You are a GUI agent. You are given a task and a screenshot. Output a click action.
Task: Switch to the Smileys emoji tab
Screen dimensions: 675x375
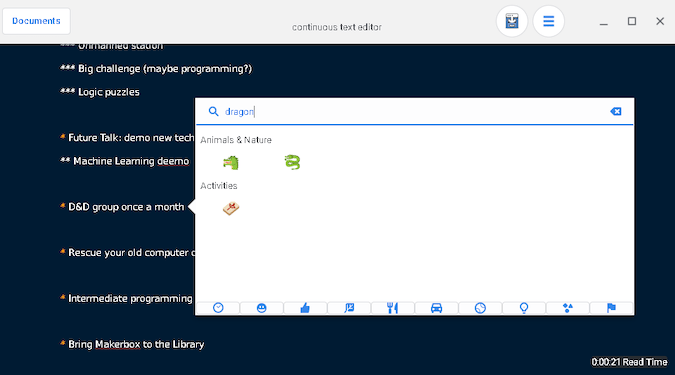[x=261, y=308]
